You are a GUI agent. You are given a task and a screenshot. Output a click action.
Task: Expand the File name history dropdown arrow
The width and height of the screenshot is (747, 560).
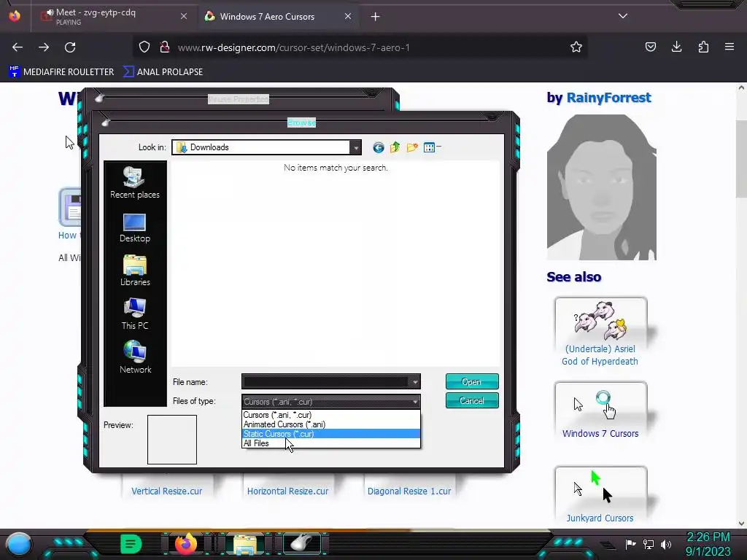click(x=415, y=382)
